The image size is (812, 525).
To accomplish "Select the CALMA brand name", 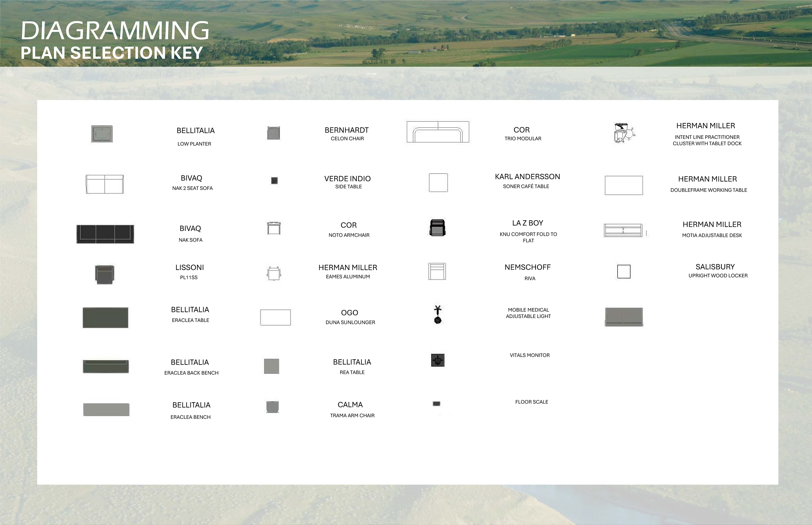I will coord(350,405).
